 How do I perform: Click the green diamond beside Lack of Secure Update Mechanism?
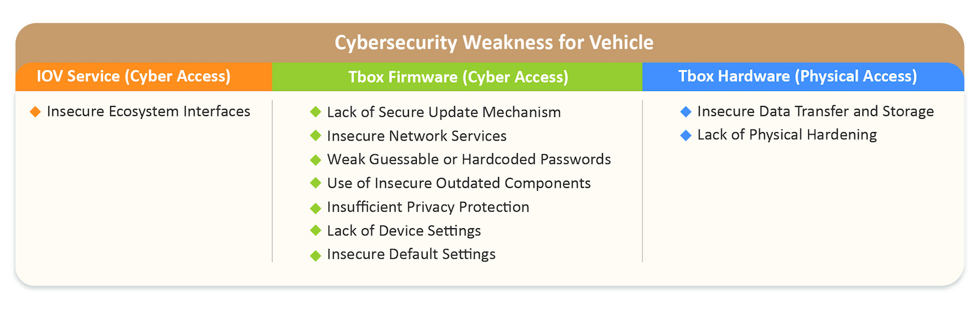316,112
